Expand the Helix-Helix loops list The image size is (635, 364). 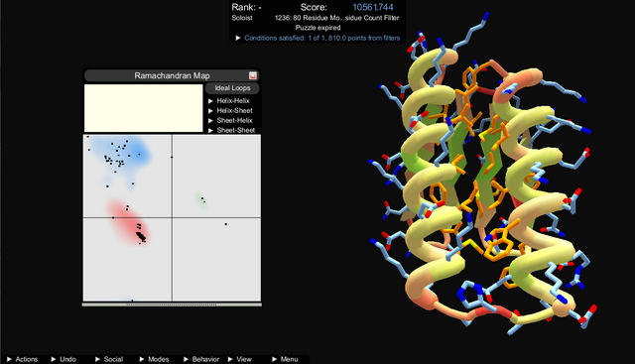(229, 101)
